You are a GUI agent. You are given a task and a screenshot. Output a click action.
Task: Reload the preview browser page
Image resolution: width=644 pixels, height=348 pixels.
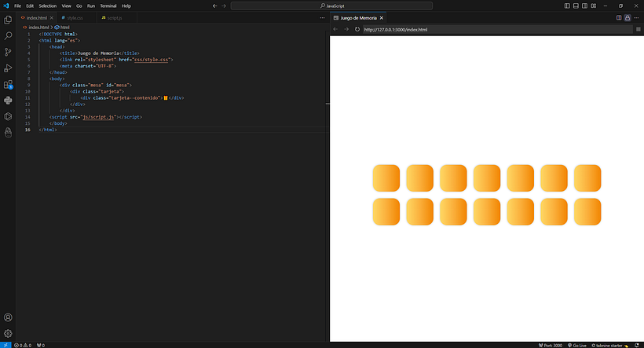357,29
